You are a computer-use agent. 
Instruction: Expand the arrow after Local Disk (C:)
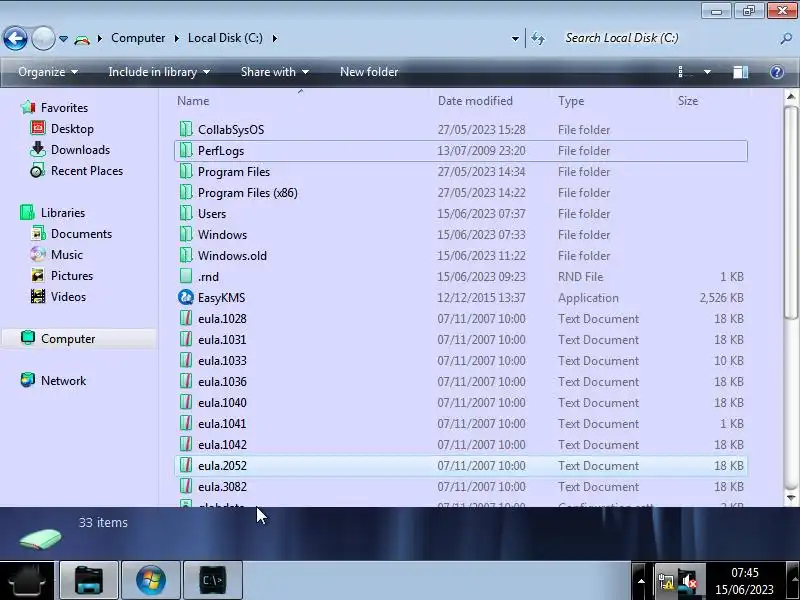point(275,38)
